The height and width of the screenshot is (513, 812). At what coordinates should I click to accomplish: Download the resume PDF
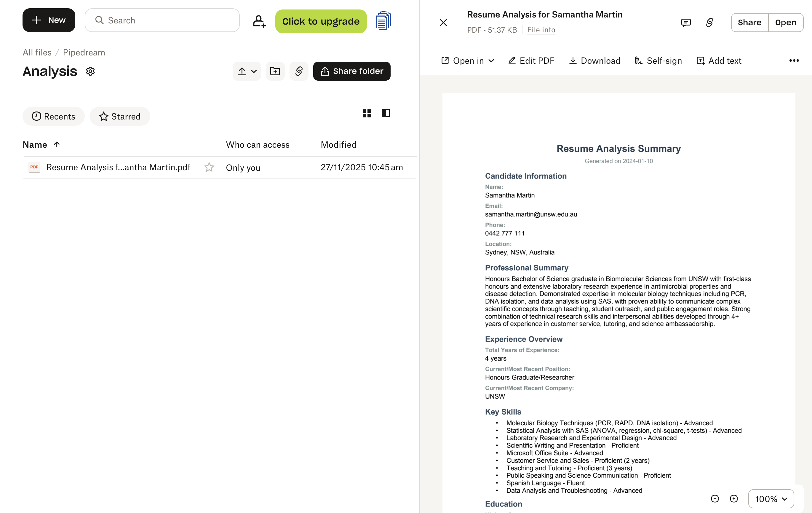tap(594, 61)
